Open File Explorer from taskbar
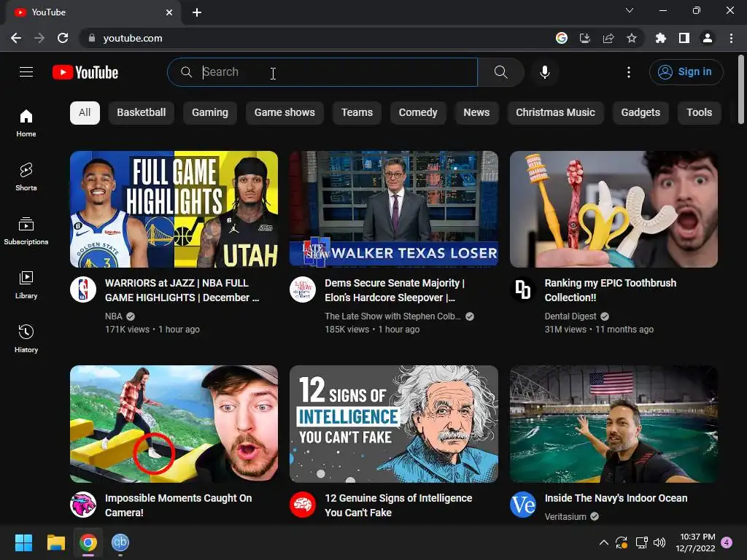The image size is (747, 560). pos(55,542)
